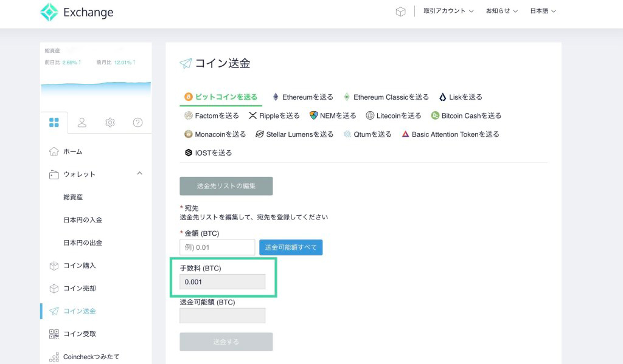Switch to Litecoinを送る tab
Screen dimensions: 623x364
394,116
